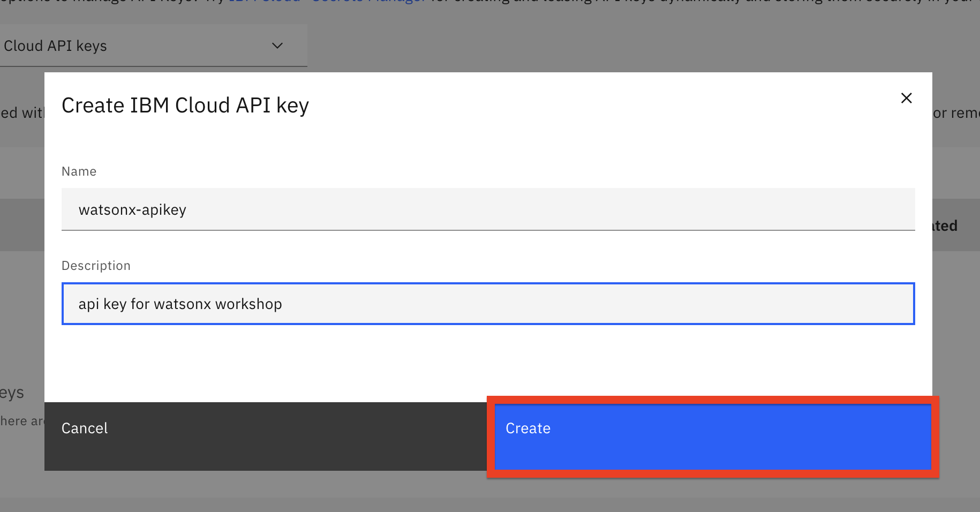Click the Create button

713,436
